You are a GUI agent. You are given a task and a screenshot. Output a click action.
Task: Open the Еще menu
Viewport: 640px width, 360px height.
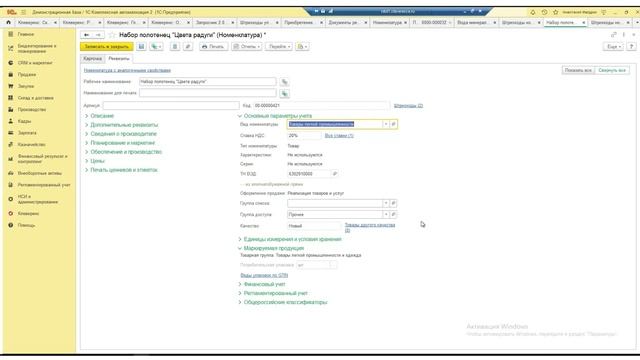(x=613, y=47)
